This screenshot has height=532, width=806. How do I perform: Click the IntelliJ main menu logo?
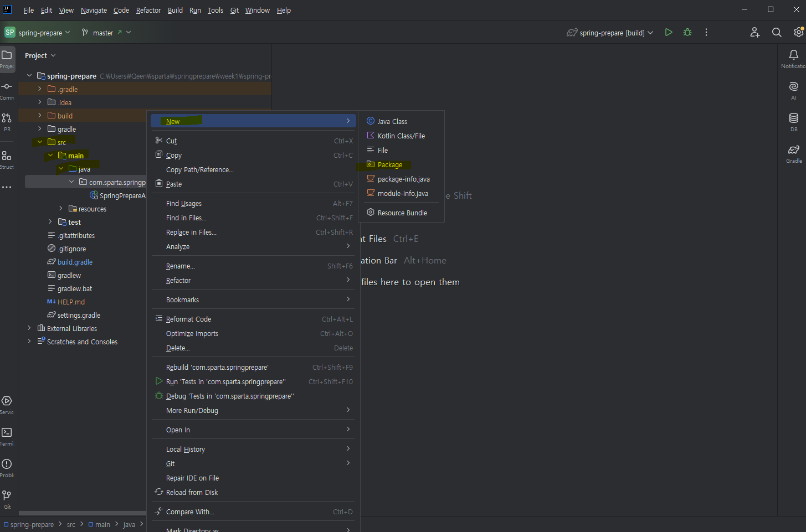click(7, 9)
